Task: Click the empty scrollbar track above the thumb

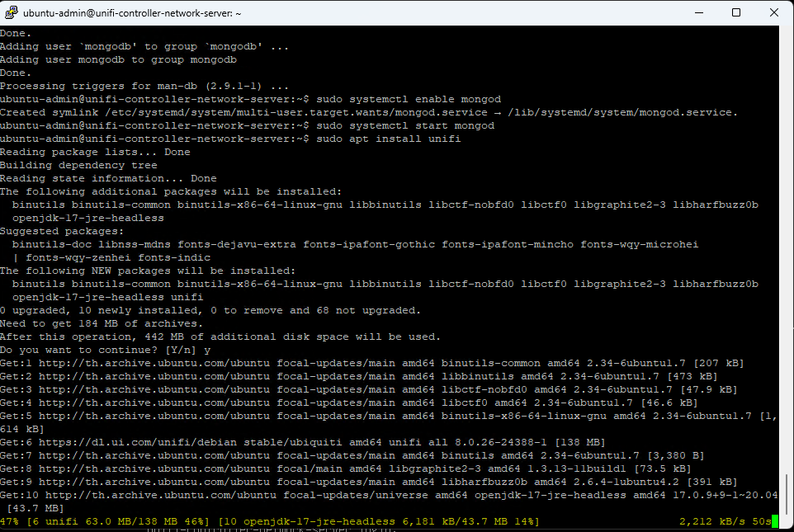Action: click(x=787, y=248)
